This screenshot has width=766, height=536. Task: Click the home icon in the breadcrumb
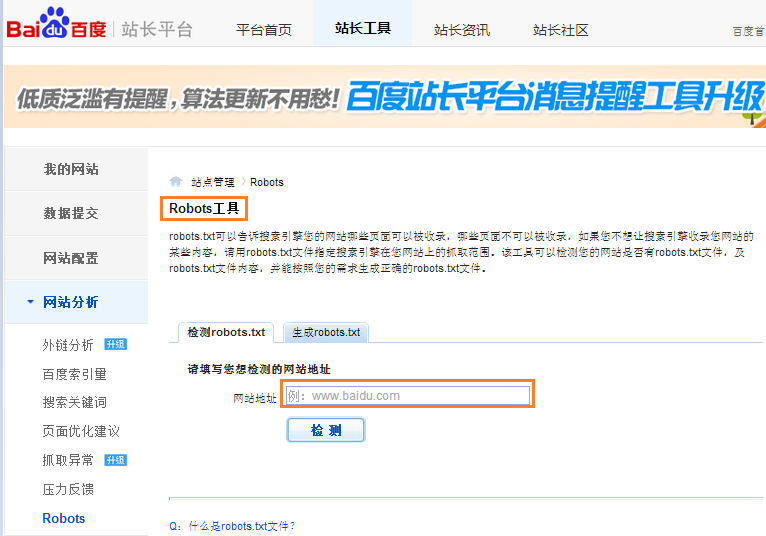pyautogui.click(x=176, y=182)
